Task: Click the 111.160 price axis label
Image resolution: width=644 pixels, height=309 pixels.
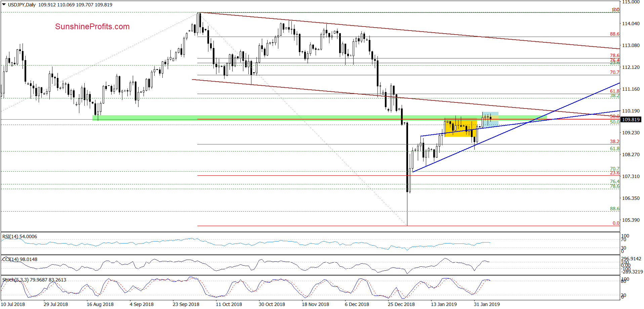Action: click(x=631, y=89)
